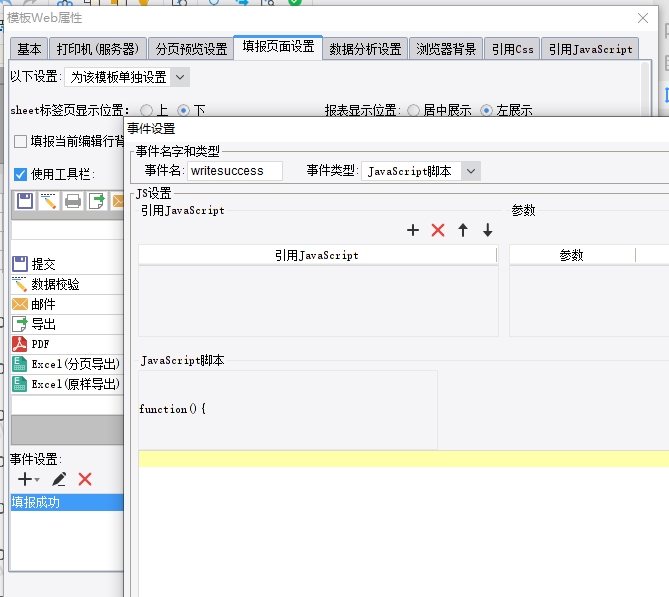Click the vertical scrollbar of settings panel
669x597 pixels.
646,87
